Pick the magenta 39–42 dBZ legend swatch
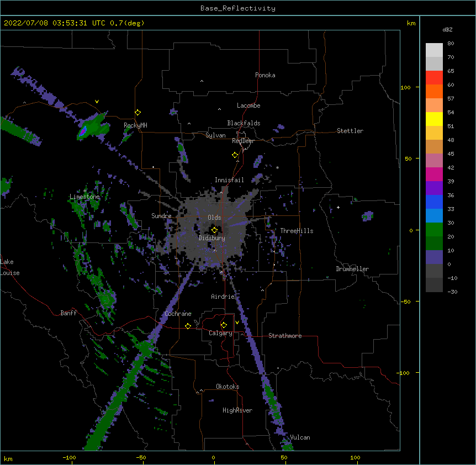 click(x=434, y=174)
